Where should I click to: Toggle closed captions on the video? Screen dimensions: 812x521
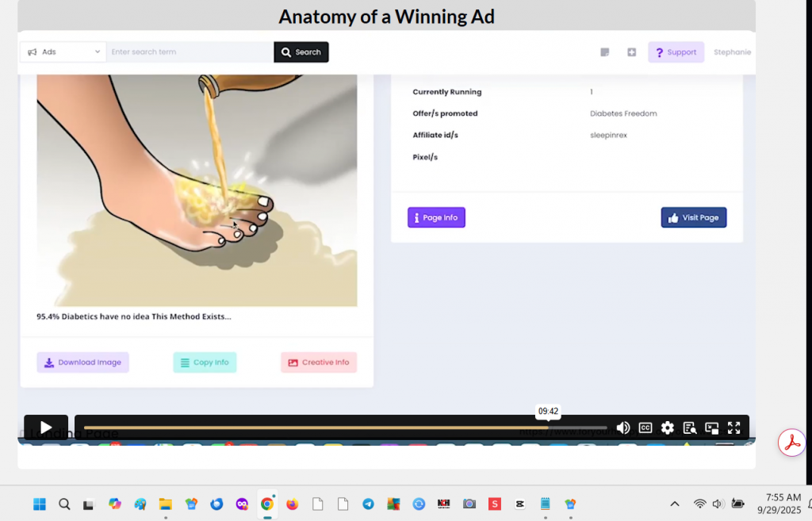[645, 428]
